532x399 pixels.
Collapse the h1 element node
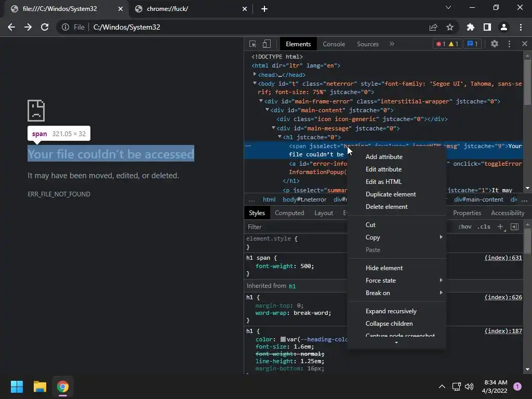[x=280, y=137]
